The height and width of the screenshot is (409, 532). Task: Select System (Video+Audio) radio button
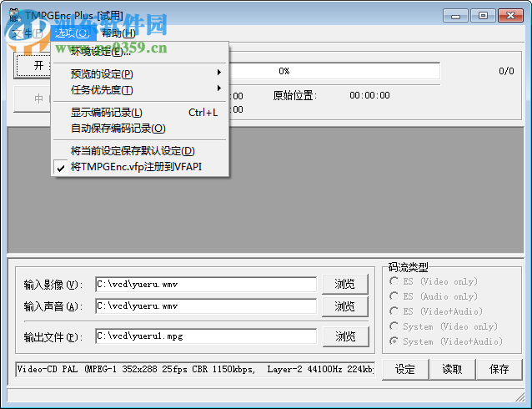(394, 341)
